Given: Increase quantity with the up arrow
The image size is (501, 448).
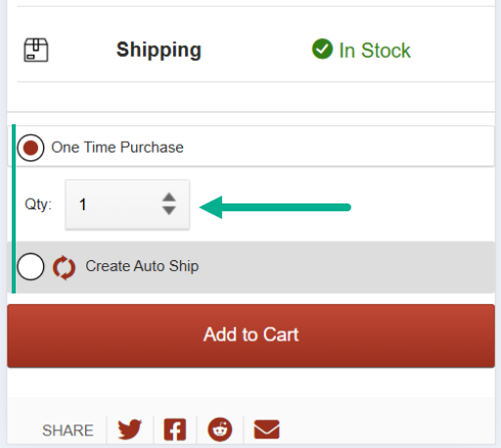Looking at the screenshot, I should pyautogui.click(x=169, y=197).
